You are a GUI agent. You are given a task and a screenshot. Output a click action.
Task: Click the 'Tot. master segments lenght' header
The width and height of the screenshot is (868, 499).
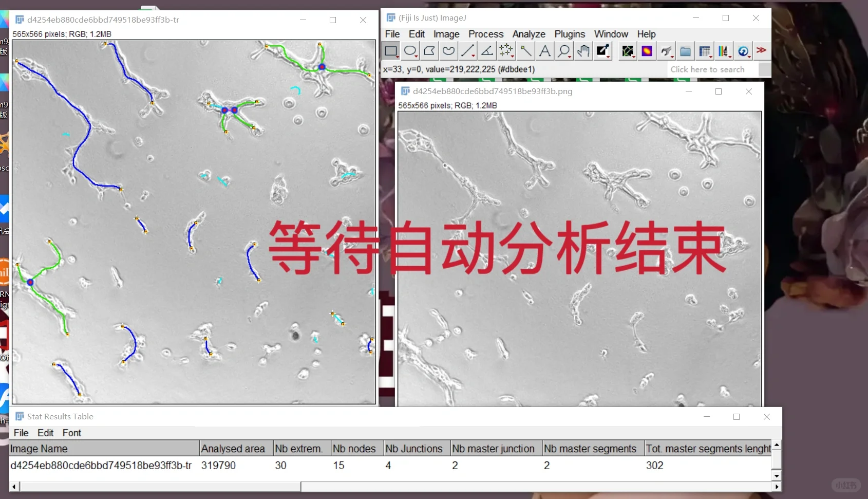pyautogui.click(x=708, y=449)
